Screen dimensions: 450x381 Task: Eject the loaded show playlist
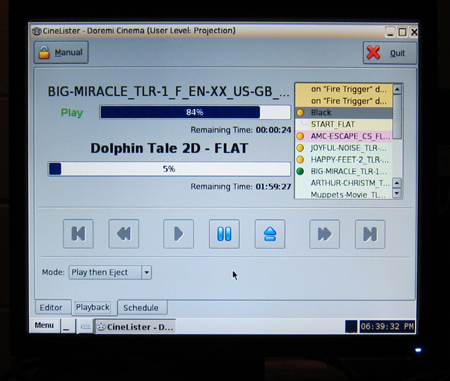[270, 234]
